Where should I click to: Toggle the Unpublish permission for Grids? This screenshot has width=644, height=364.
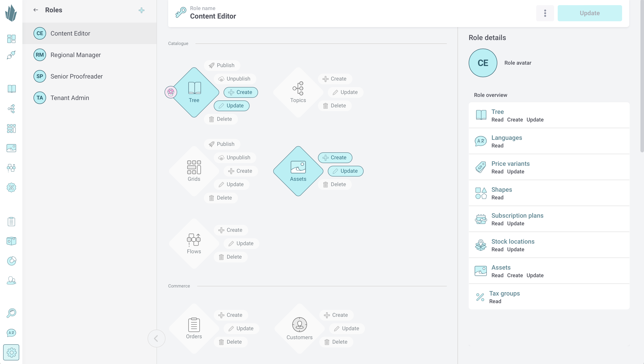point(234,158)
